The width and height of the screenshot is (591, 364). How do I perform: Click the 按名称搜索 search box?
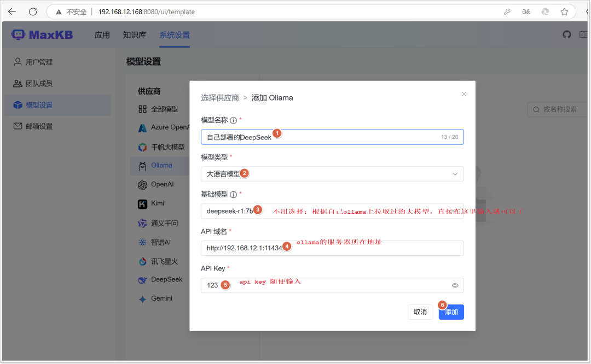coord(558,109)
